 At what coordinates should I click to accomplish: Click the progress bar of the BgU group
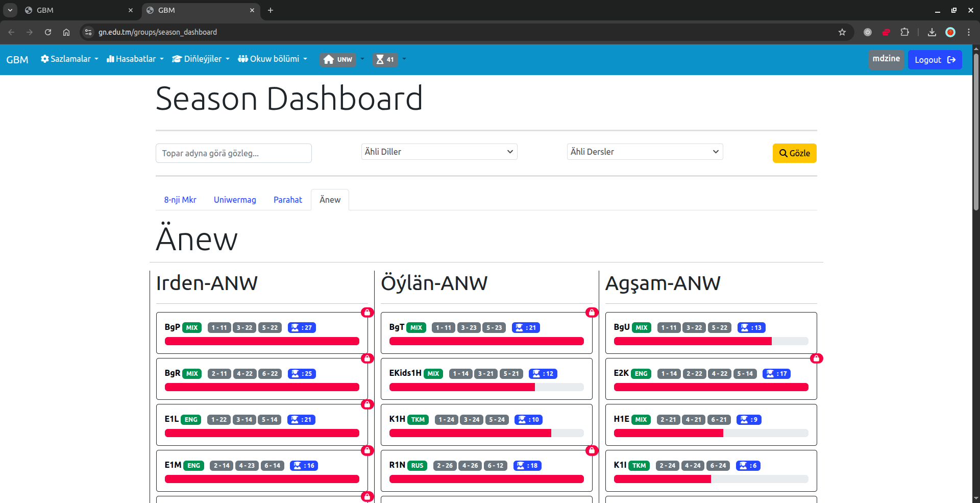[710, 341]
